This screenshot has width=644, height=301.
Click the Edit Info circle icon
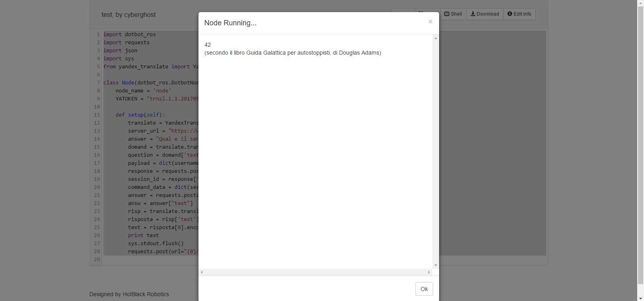[x=510, y=14]
